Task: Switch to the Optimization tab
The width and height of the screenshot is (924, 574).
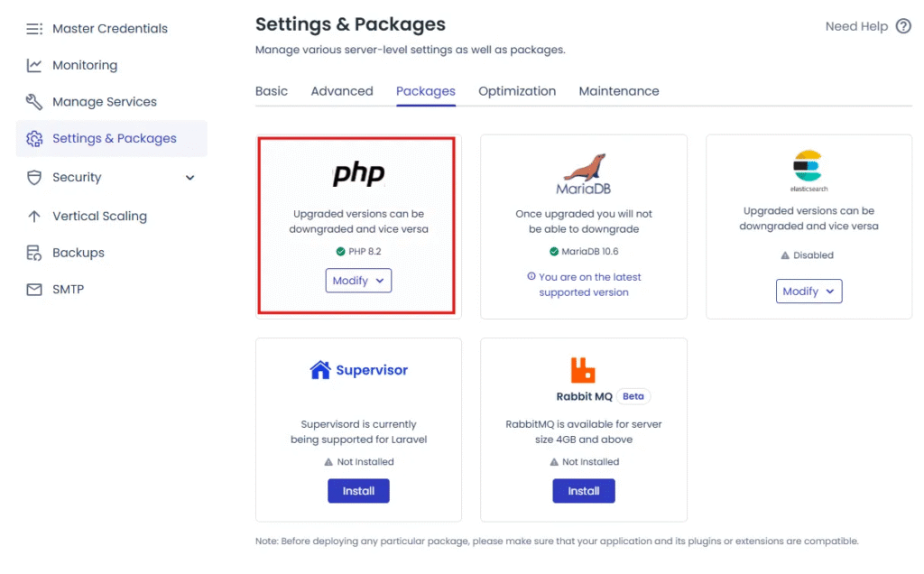Action: (517, 91)
